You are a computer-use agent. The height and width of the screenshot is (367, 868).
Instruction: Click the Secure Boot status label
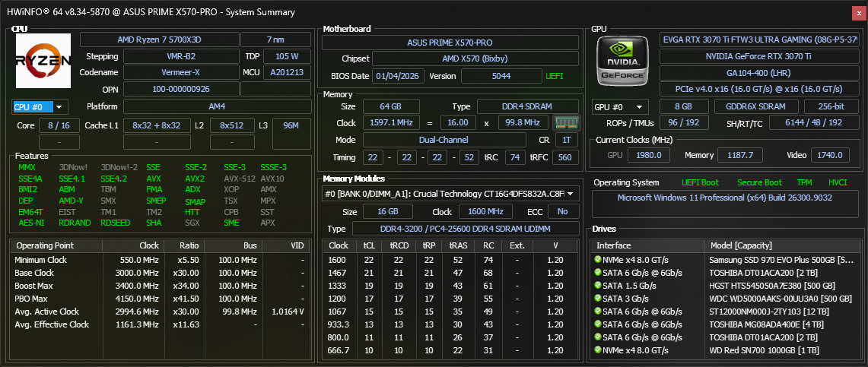tap(759, 182)
